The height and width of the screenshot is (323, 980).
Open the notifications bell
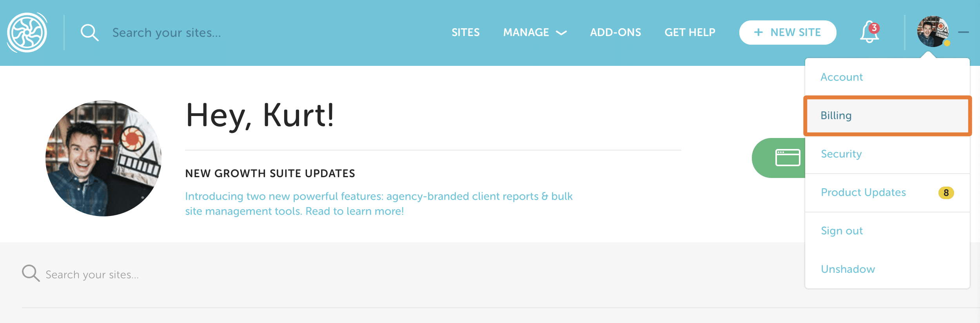[869, 32]
